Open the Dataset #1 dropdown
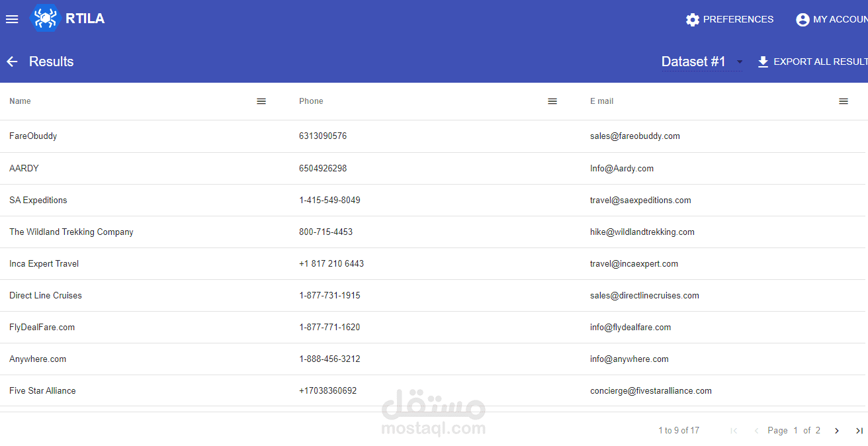 point(702,62)
